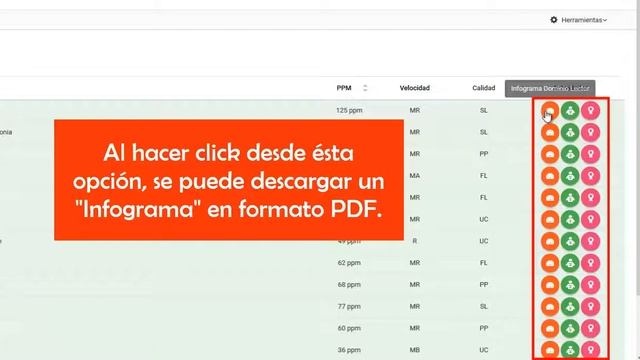The width and height of the screenshot is (640, 360).
Task: Click pink lightbulb icon in 77 ppm row
Action: click(x=591, y=307)
